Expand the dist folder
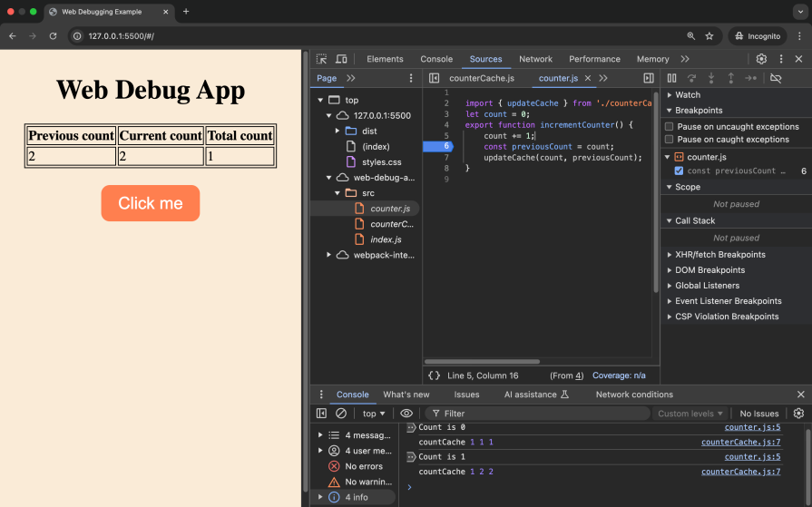 point(338,131)
